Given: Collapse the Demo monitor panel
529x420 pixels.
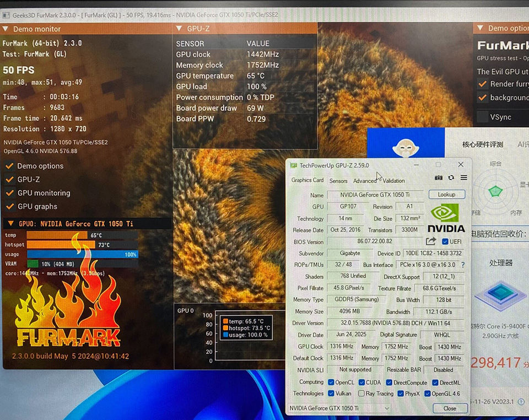Looking at the screenshot, I should click(6, 29).
